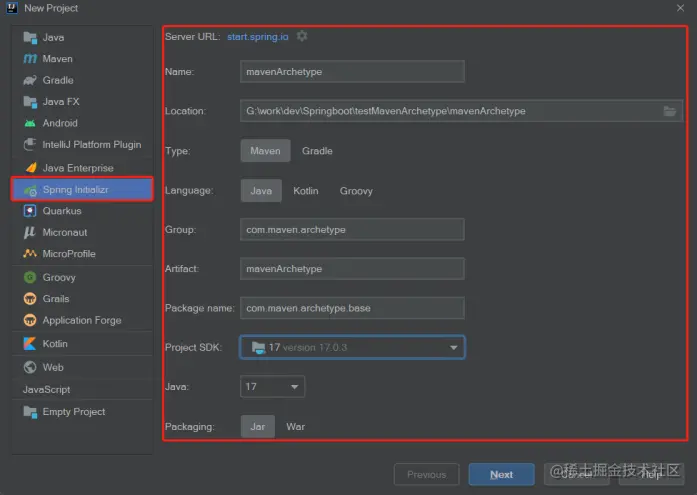Viewport: 697px width, 495px height.
Task: Select the Kotlin K icon
Action: 30,343
